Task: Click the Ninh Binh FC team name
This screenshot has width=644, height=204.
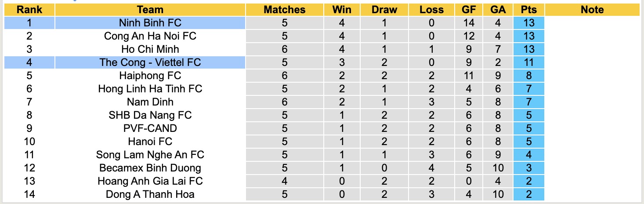Action: (150, 23)
